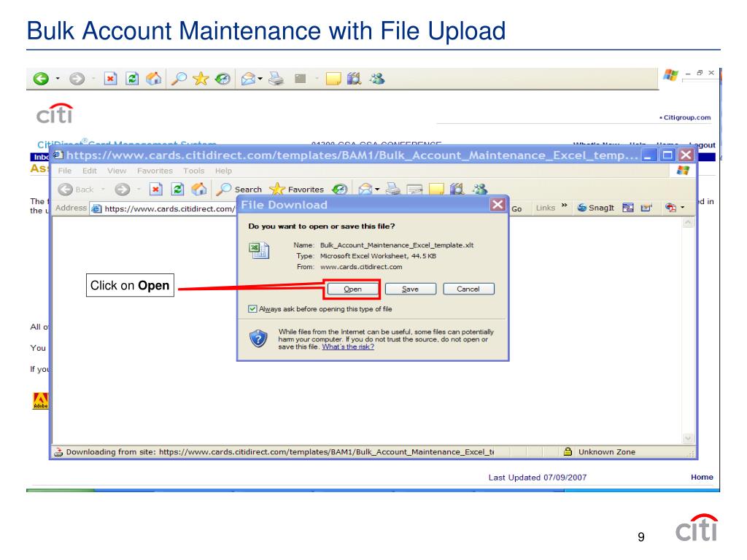The image size is (747, 560).
Task: Click Mail icon in popup window toolbar
Action: (365, 190)
